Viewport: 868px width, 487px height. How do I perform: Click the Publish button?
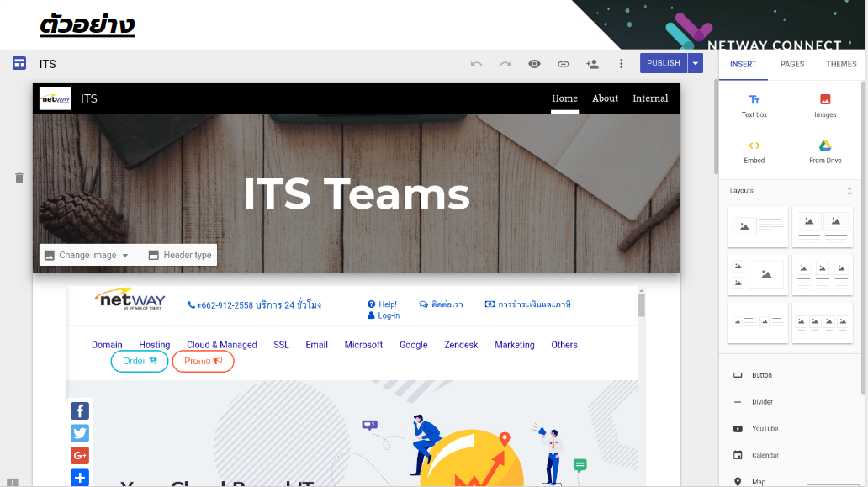[663, 63]
